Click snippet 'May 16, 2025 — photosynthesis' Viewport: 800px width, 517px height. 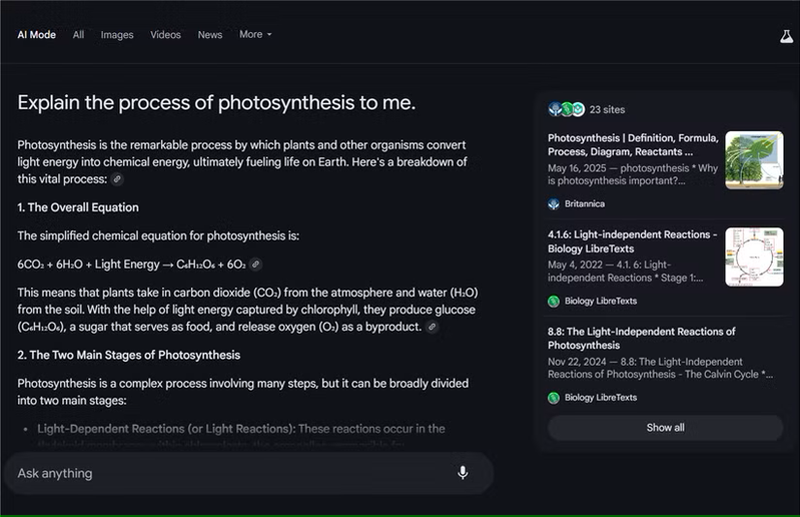point(633,174)
